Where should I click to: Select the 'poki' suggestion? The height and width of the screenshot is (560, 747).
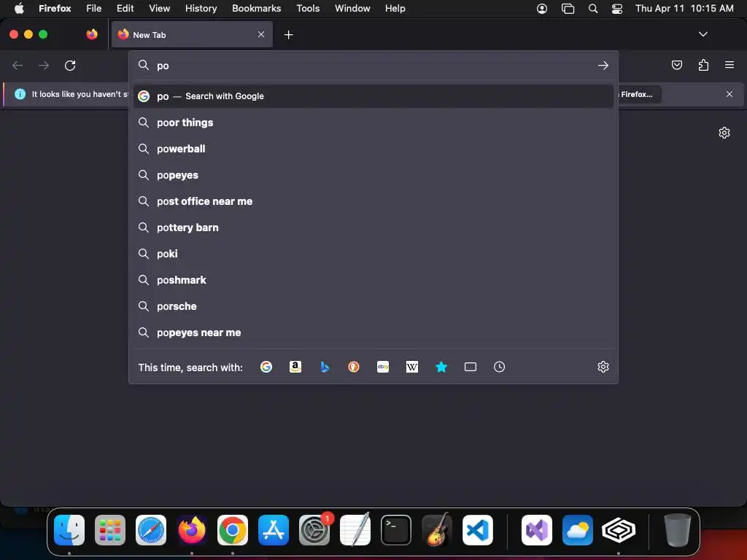[x=373, y=253]
